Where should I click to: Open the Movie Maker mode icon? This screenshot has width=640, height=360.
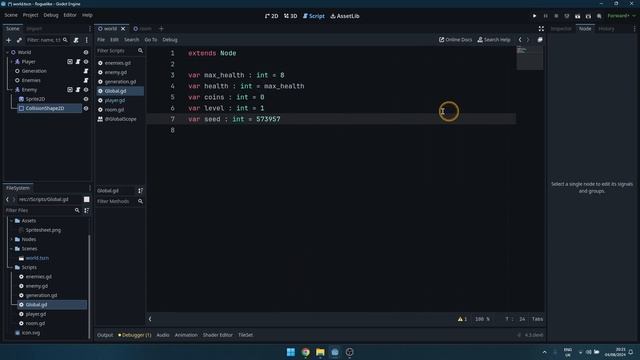click(599, 16)
